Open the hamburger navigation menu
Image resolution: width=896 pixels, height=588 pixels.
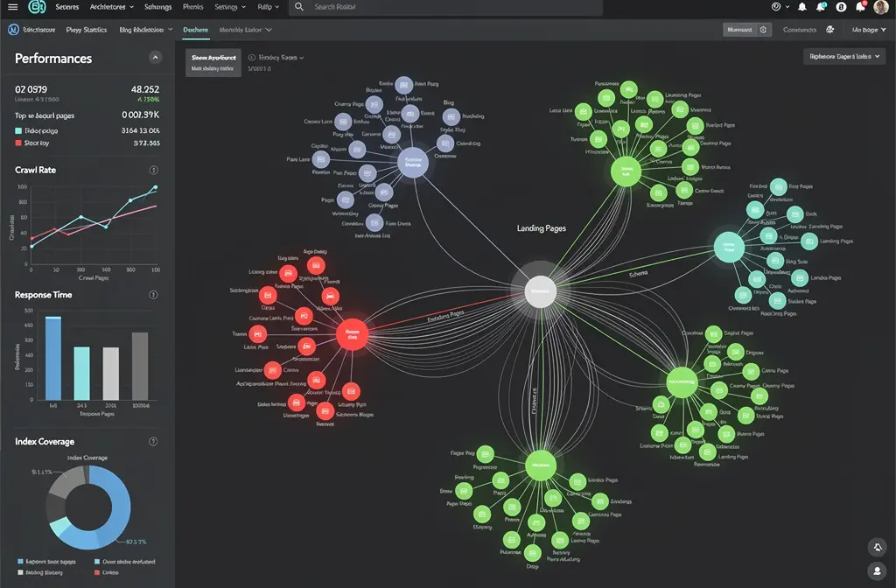point(12,8)
